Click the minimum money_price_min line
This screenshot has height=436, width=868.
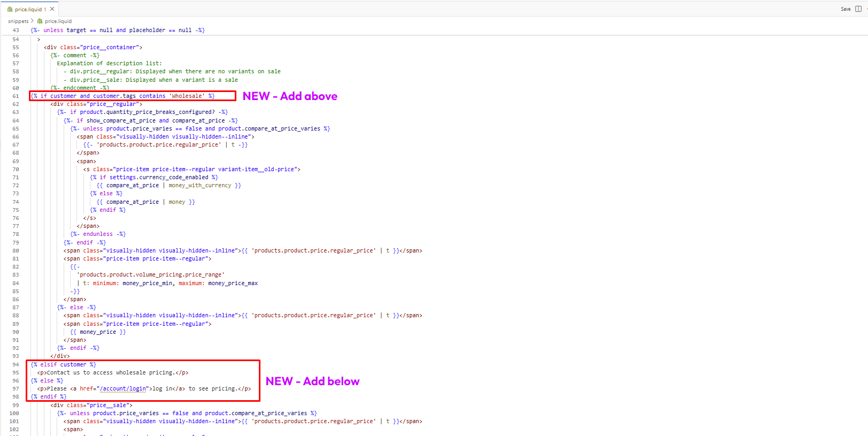point(167,283)
